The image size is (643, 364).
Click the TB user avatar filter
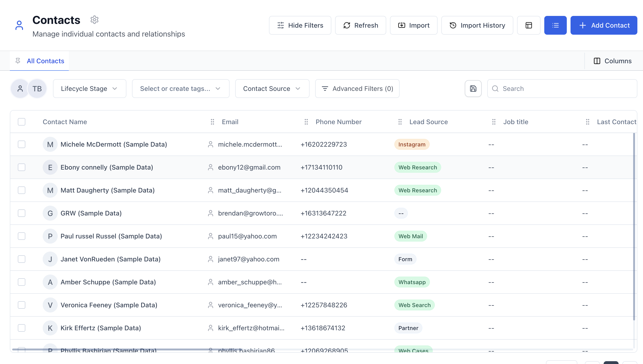pyautogui.click(x=37, y=89)
